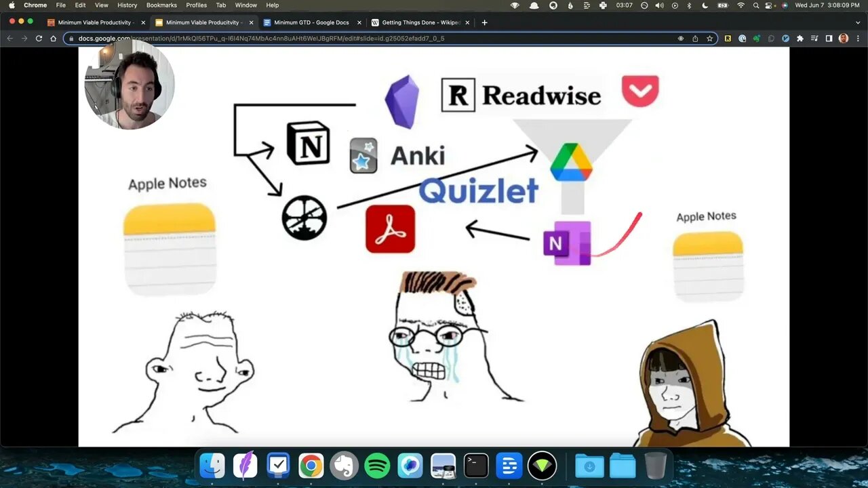
Task: Open Evernote from the dock
Action: [x=344, y=466]
